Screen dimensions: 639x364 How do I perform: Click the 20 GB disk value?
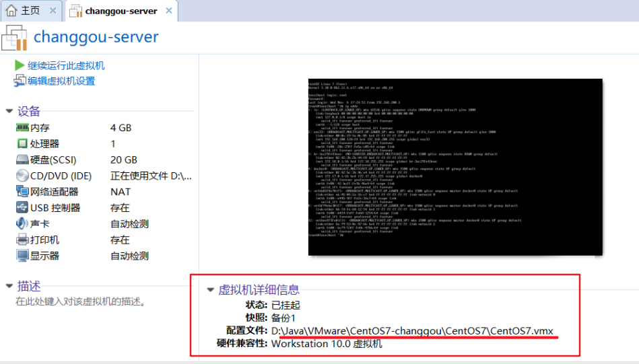coord(123,160)
